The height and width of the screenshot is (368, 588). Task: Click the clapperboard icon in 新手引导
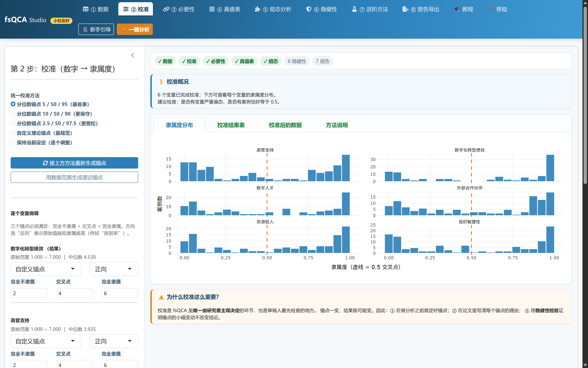point(85,29)
